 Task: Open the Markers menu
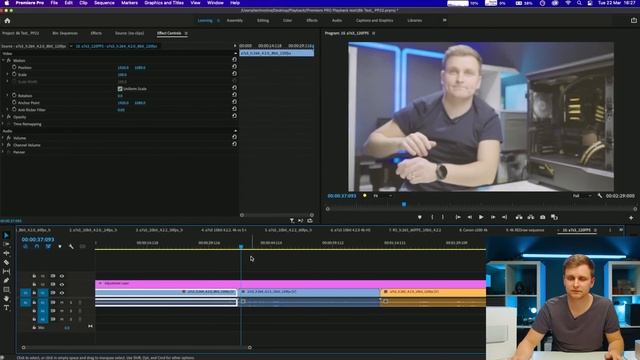point(129,3)
